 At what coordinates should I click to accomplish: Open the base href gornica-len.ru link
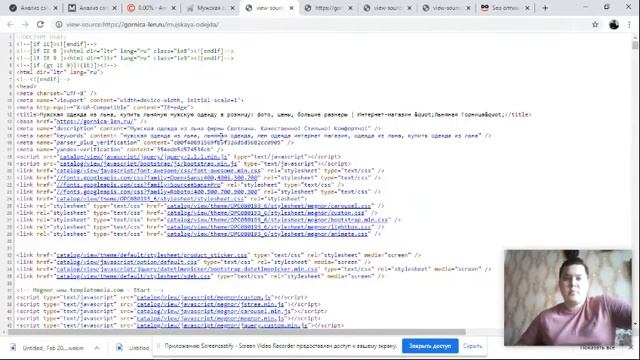pos(95,121)
